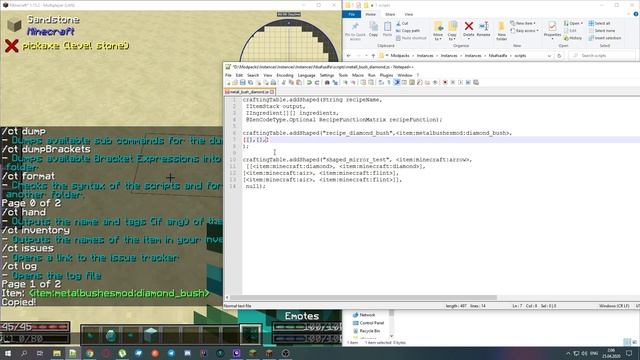Image resolution: width=640 pixels, height=360 pixels.
Task: Open the Document Map panel icon
Action: point(412,82)
